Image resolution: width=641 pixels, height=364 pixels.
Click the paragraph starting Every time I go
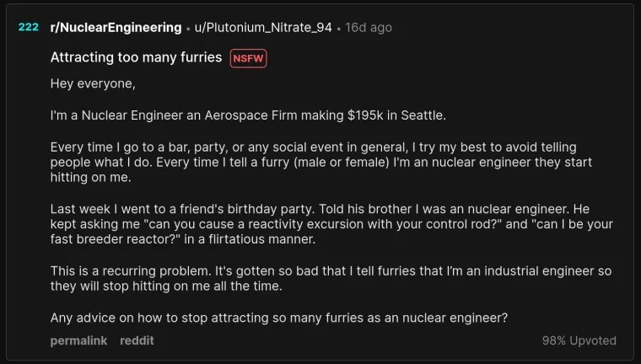click(320, 162)
